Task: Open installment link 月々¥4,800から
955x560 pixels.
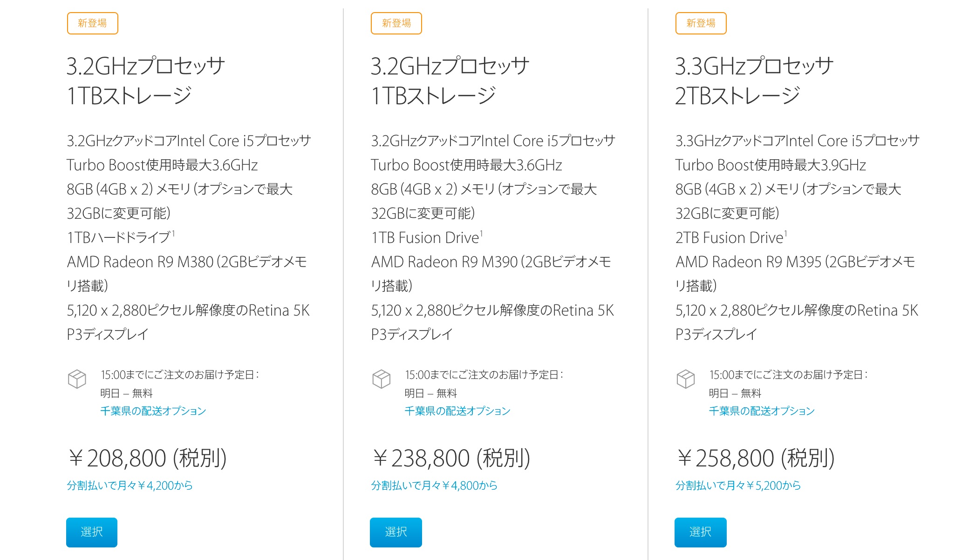Action: pyautogui.click(x=434, y=486)
